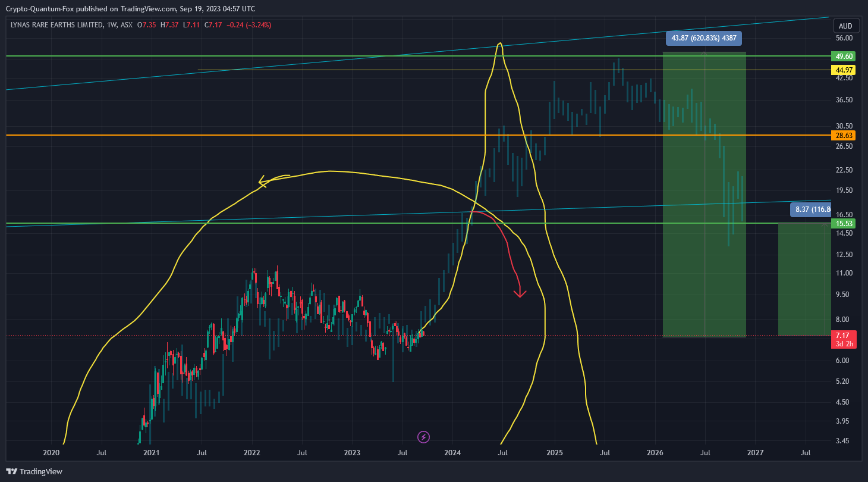Click the 2027 time axis label
The height and width of the screenshot is (482, 868).
pyautogui.click(x=755, y=453)
